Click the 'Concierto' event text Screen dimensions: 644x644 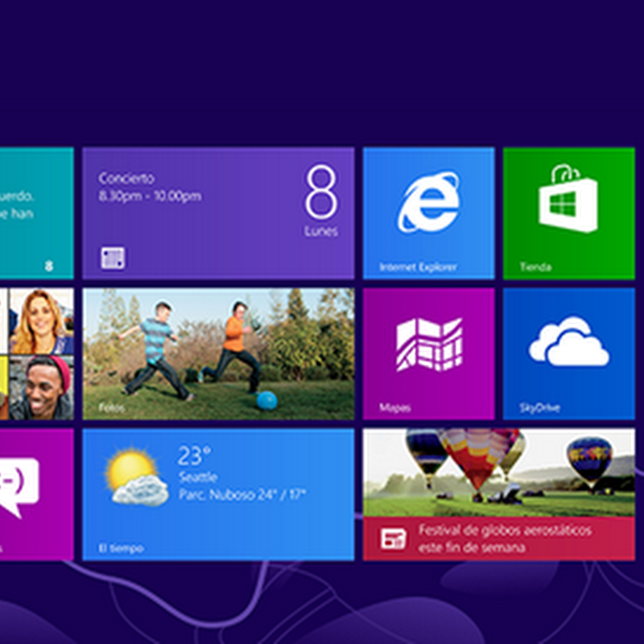tap(126, 178)
